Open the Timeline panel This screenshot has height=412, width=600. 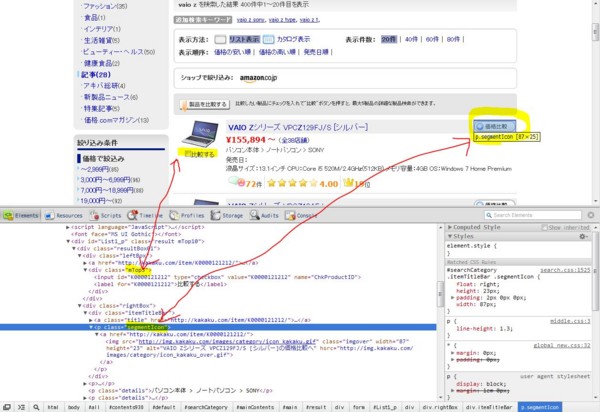click(145, 215)
